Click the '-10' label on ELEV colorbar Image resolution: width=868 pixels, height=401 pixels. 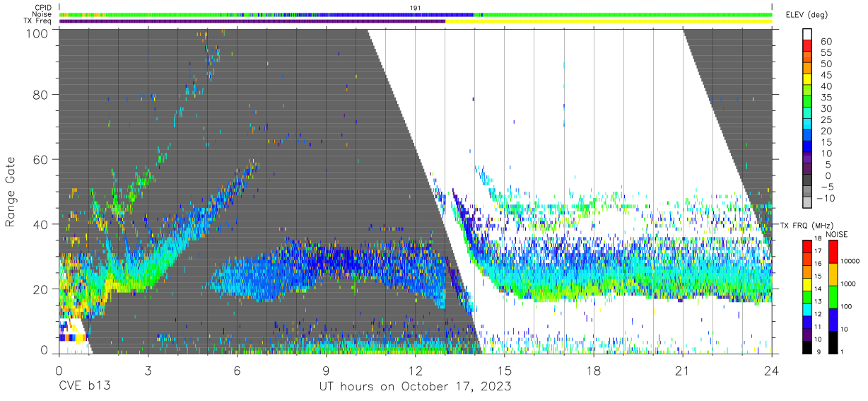click(x=825, y=199)
